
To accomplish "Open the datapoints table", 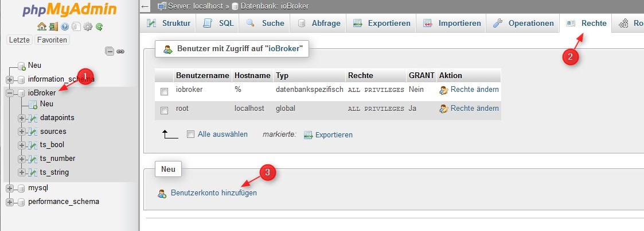I will click(57, 118).
